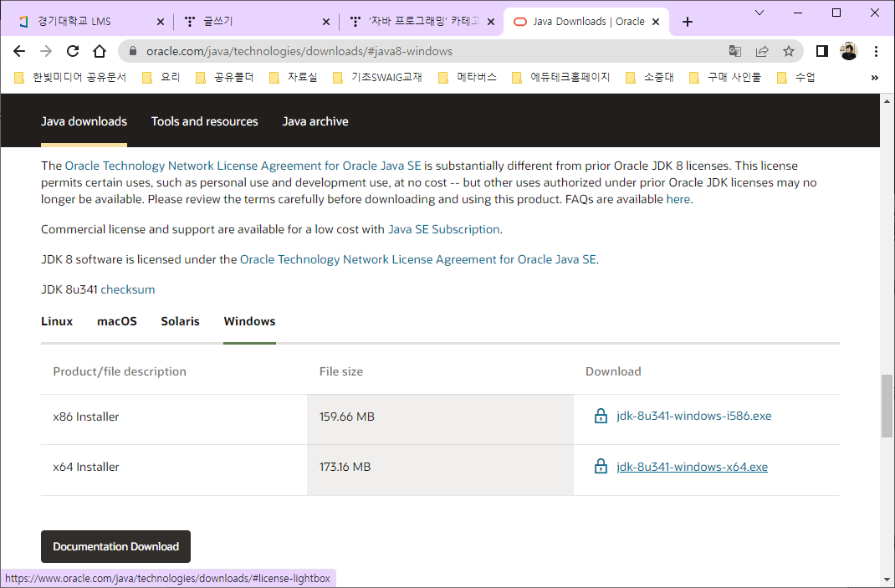Viewport: 895px width, 588px height.
Task: Translate this page icon
Action: coord(735,51)
